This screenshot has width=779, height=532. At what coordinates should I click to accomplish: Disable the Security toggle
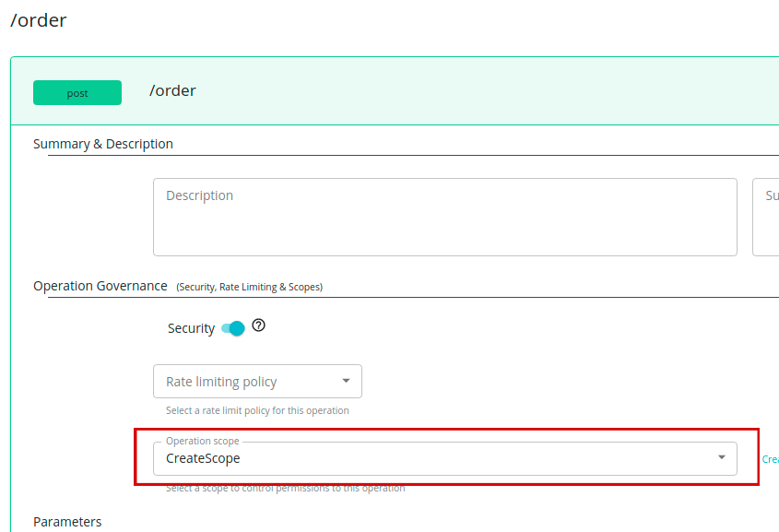[x=232, y=327]
